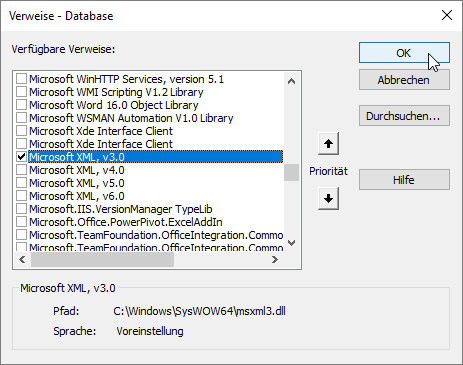Click the path C:\Windows\SysWOW64\msxml3.dll
This screenshot has height=365, width=463.
tap(199, 311)
